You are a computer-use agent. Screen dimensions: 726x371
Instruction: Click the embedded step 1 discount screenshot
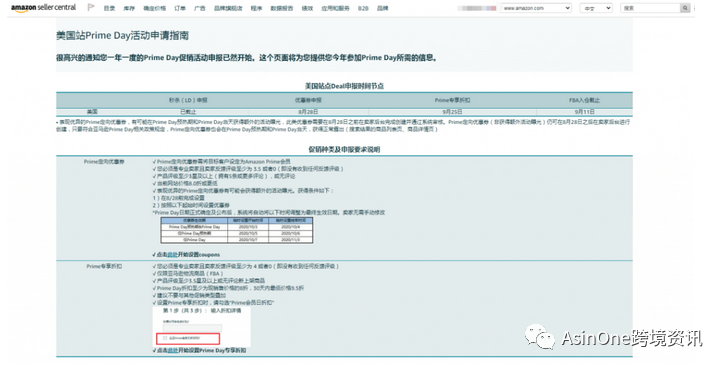[x=201, y=327]
